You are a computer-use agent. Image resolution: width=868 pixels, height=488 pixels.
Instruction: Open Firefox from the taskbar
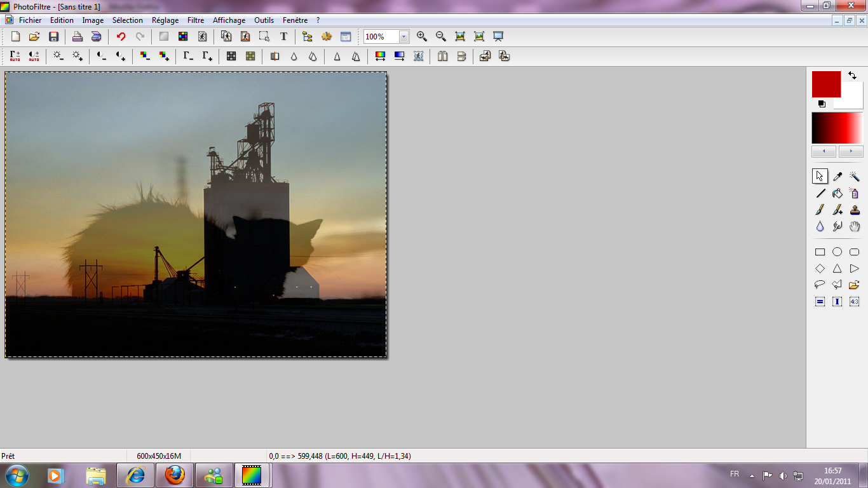(175, 475)
